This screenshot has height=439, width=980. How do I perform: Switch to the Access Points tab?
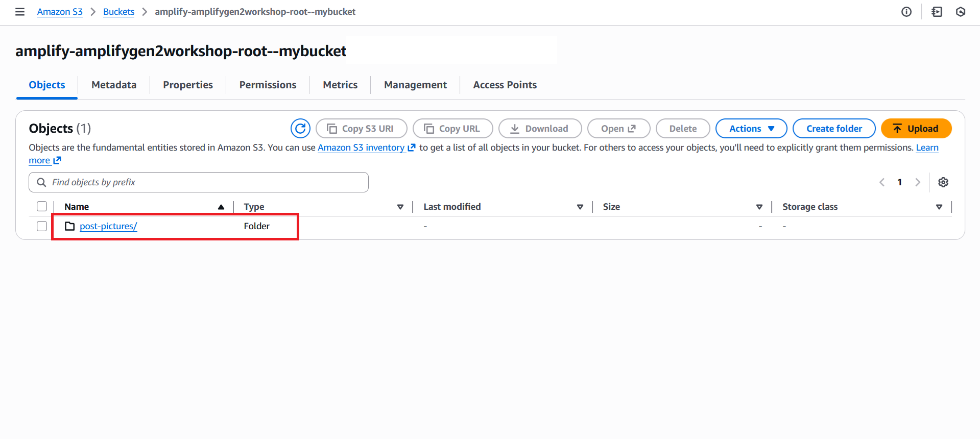pyautogui.click(x=505, y=85)
